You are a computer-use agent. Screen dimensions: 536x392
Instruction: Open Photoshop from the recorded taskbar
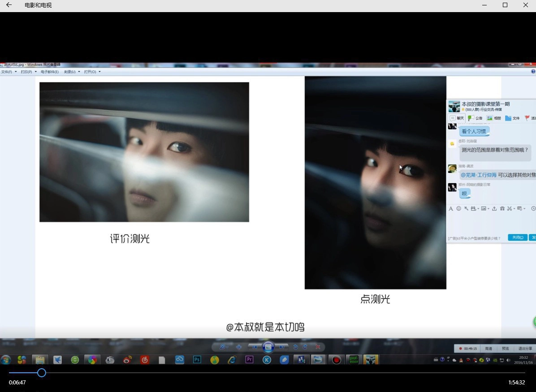click(x=197, y=360)
